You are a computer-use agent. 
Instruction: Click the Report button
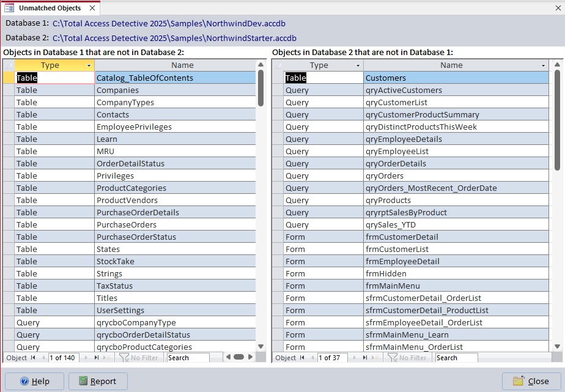click(97, 381)
